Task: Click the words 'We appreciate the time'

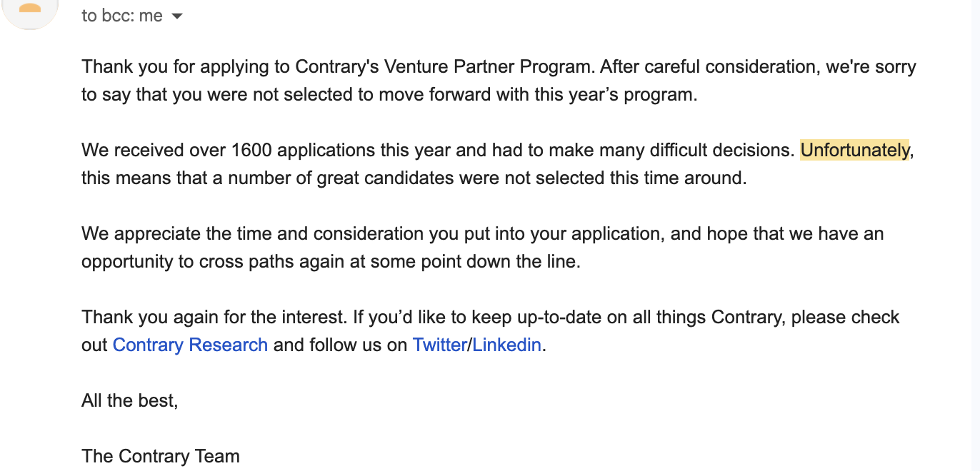Action: (x=169, y=233)
